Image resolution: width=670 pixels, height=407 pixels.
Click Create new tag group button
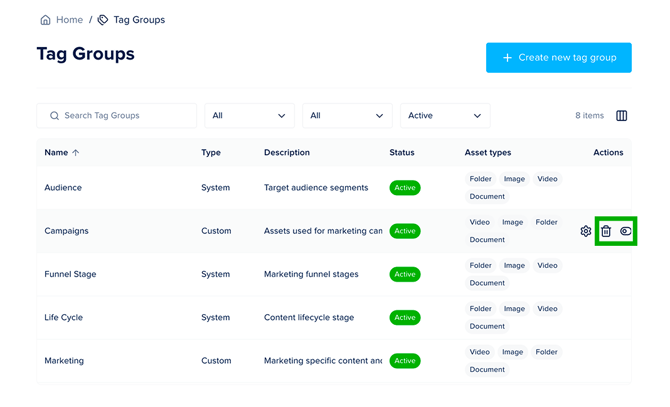(558, 58)
